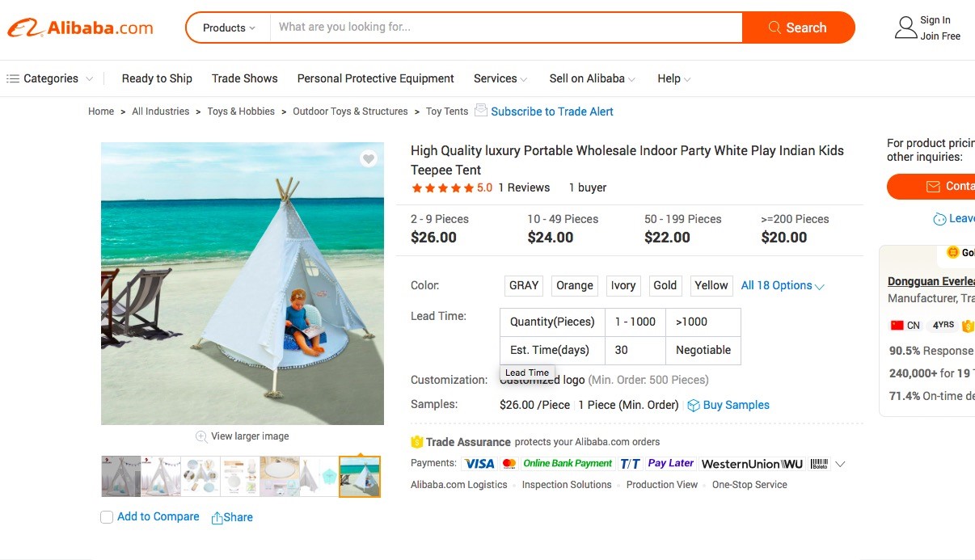Expand payment methods chevron after Boleto
The width and height of the screenshot is (975, 560).
[840, 464]
